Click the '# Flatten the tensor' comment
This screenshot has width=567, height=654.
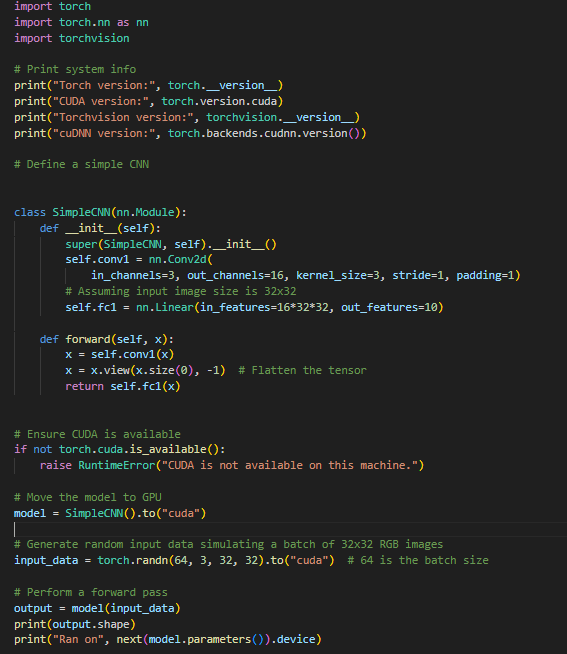[302, 370]
